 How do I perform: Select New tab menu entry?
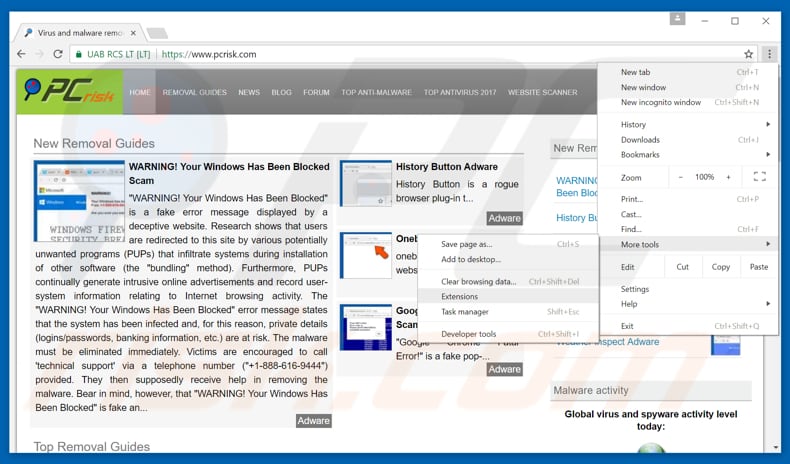688,72
